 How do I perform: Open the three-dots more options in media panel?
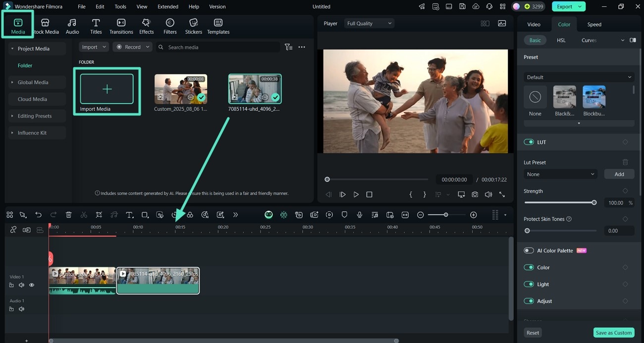pos(302,47)
